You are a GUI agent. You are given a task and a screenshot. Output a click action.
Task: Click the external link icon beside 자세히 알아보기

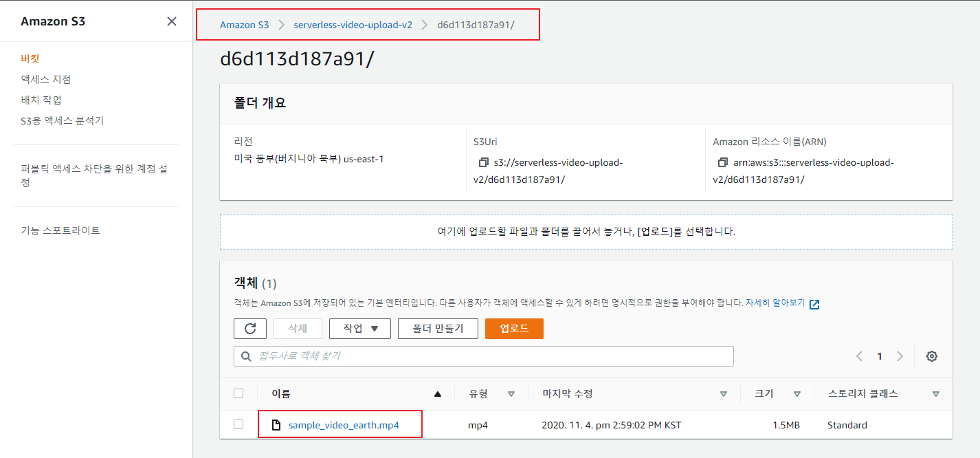[814, 304]
